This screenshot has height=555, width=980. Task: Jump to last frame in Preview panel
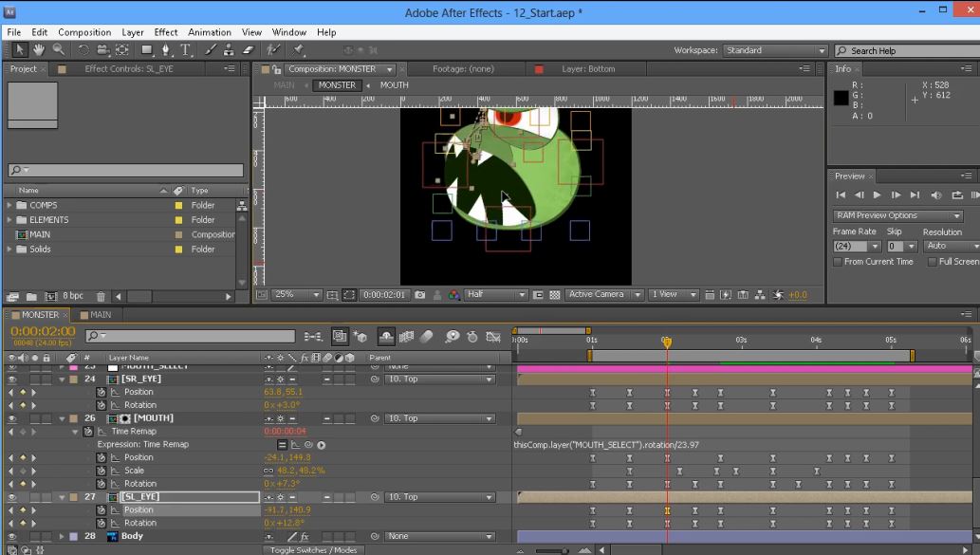pyautogui.click(x=915, y=195)
